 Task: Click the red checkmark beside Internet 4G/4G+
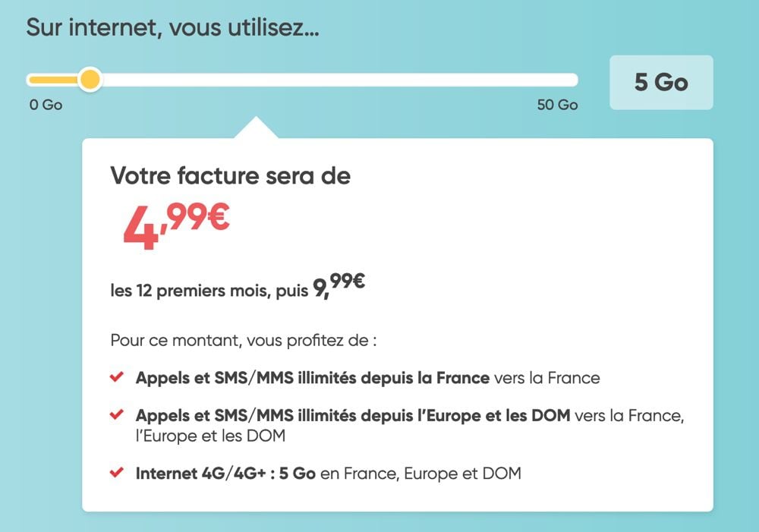pyautogui.click(x=117, y=472)
